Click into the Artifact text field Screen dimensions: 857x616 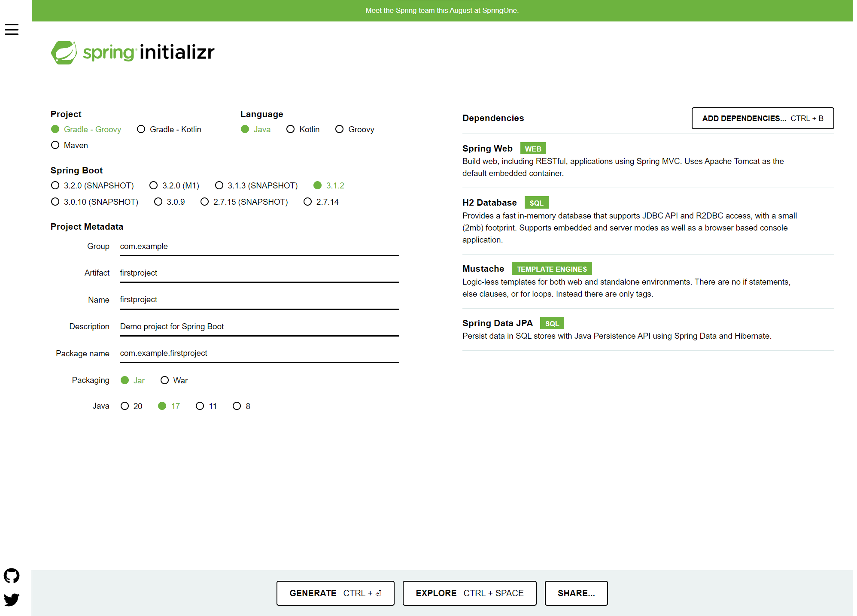click(259, 273)
